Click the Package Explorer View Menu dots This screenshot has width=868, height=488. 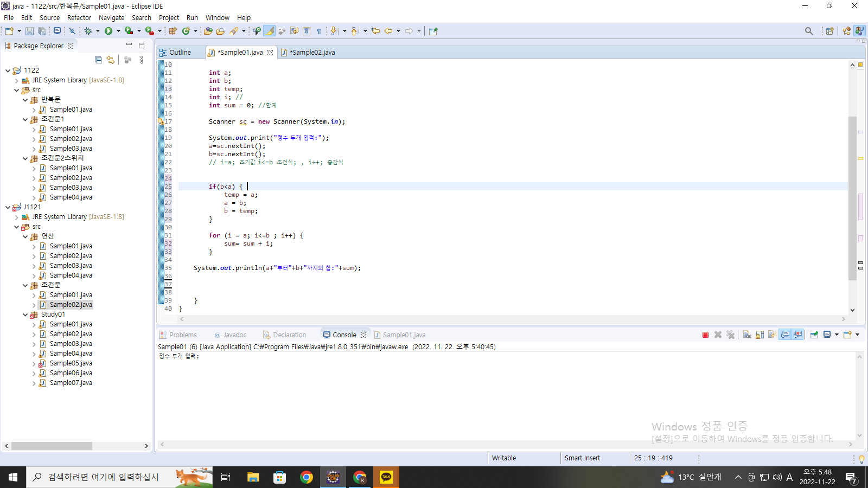[x=142, y=60]
